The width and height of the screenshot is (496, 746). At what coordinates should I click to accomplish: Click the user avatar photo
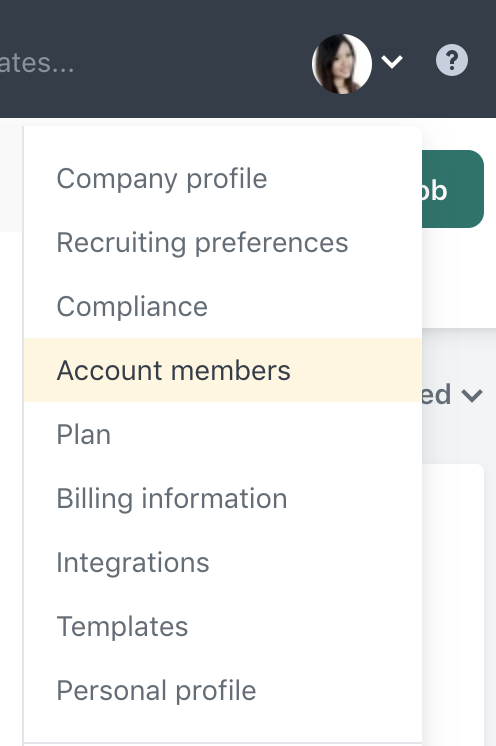coord(341,64)
